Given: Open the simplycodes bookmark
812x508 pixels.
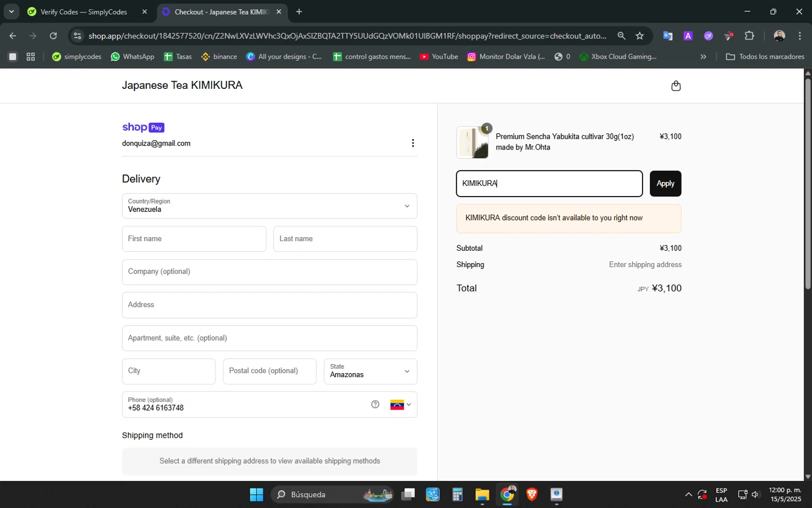Looking at the screenshot, I should [76, 56].
